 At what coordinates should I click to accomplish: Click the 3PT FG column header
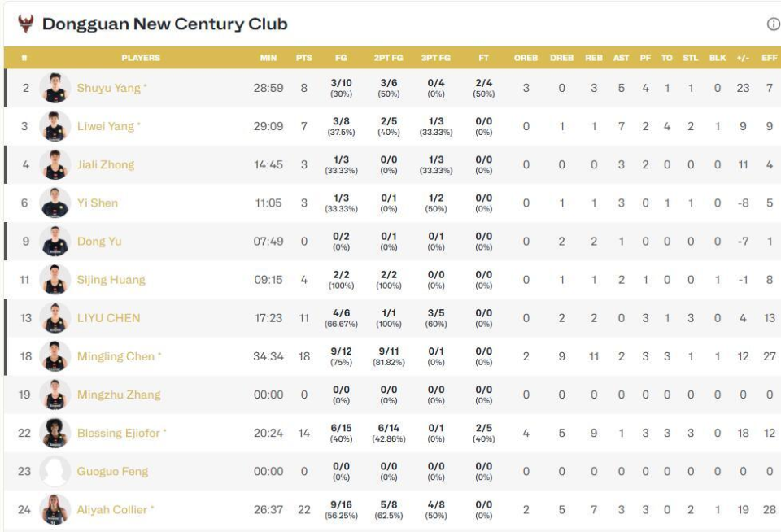(x=436, y=58)
